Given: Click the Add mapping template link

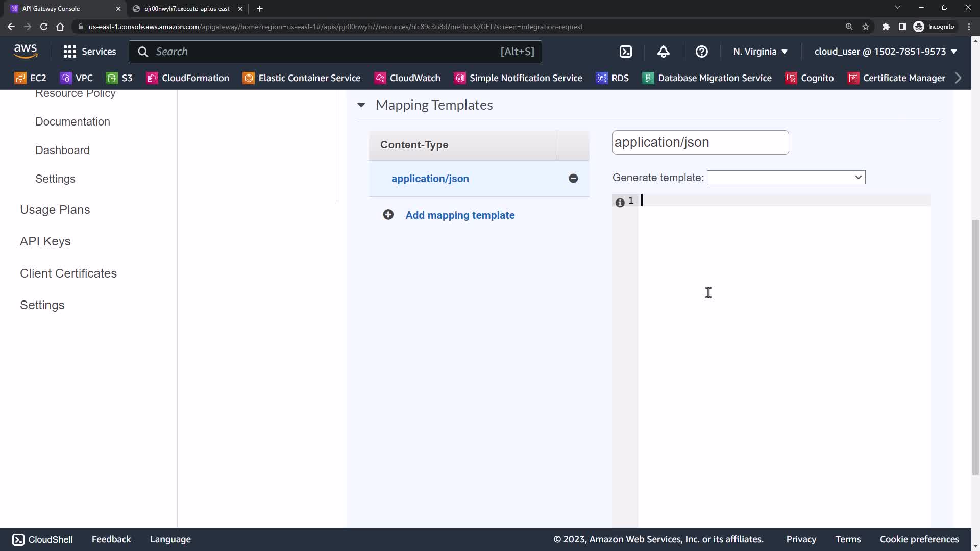Looking at the screenshot, I should [x=460, y=215].
